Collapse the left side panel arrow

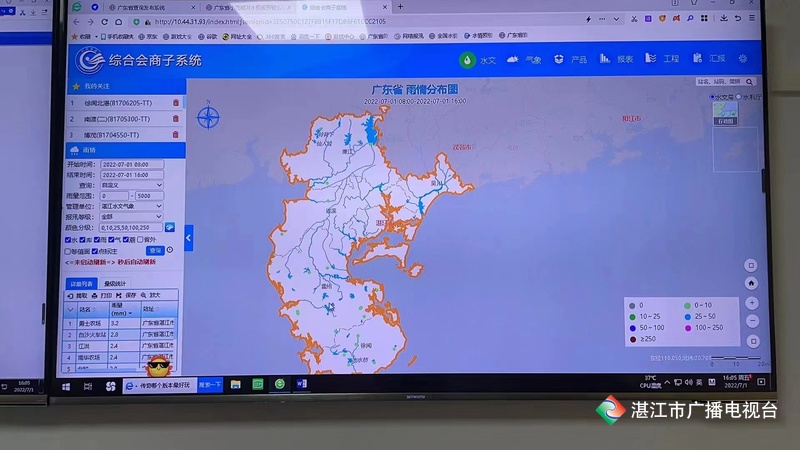[x=188, y=238]
